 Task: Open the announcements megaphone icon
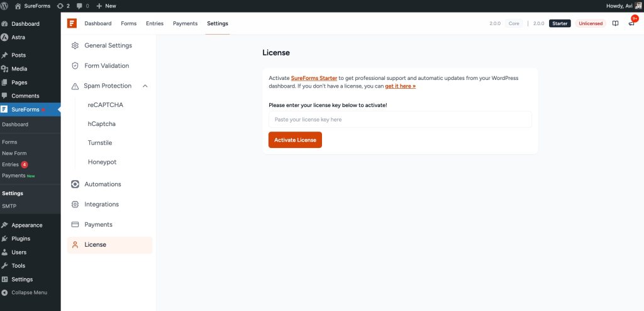(x=631, y=23)
